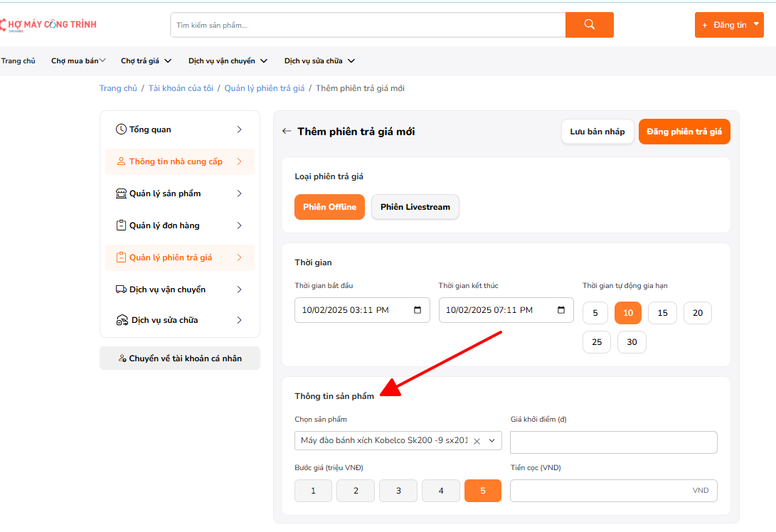Viewport: 776px width, 532px height.
Task: Click the back arrow beside Thêm phiên trả giá mới
Action: pos(287,132)
